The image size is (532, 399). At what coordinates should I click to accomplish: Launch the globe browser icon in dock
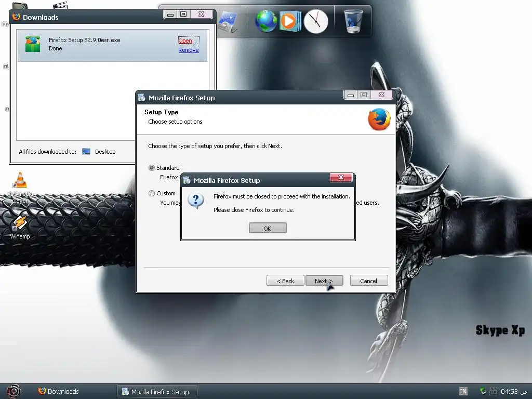(x=266, y=21)
